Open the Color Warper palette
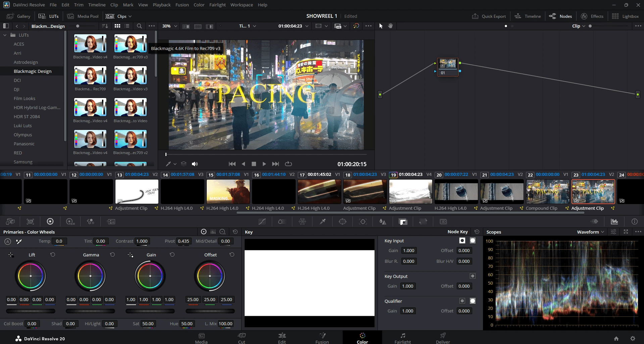Viewport: 644px width, 344px height. click(302, 222)
